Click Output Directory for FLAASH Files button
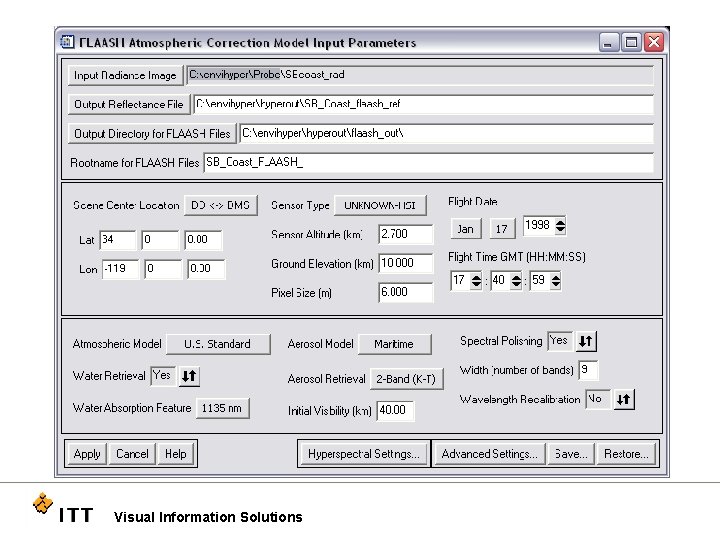 (x=152, y=134)
